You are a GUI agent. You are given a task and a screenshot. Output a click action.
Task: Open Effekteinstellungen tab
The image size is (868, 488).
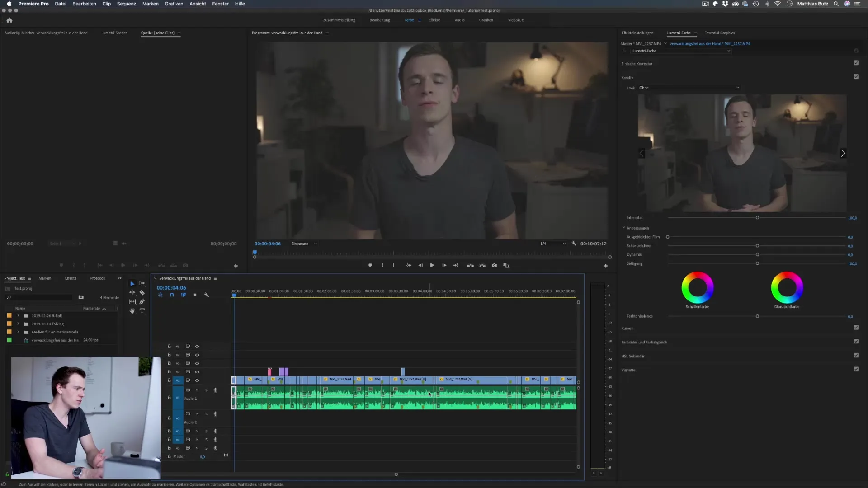[637, 33]
